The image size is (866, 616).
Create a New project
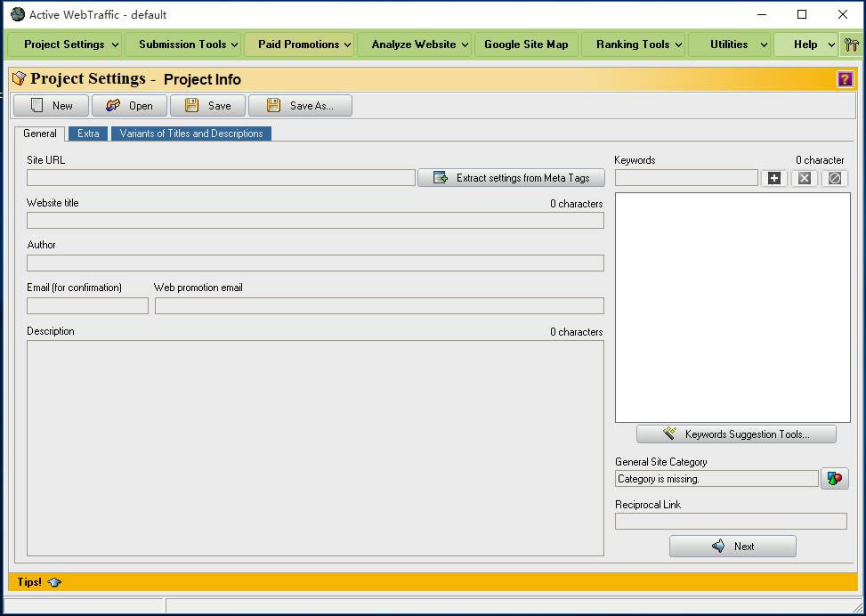[x=51, y=105]
